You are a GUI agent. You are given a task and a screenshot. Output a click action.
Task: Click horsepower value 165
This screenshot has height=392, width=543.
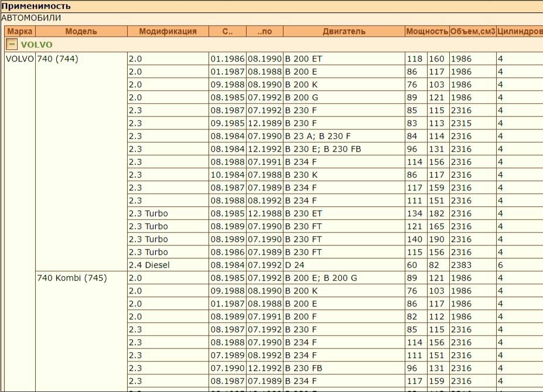coord(437,227)
